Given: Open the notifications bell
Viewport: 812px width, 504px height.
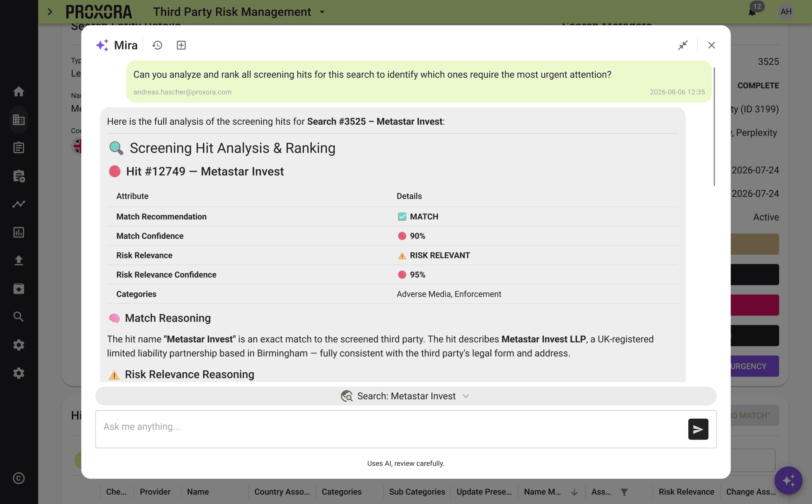Looking at the screenshot, I should coord(752,12).
